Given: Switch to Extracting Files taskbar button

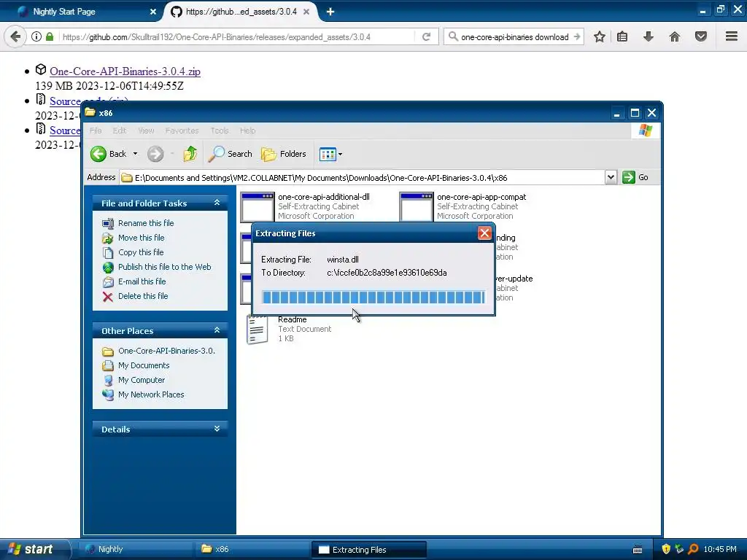Looking at the screenshot, I should pyautogui.click(x=368, y=550).
